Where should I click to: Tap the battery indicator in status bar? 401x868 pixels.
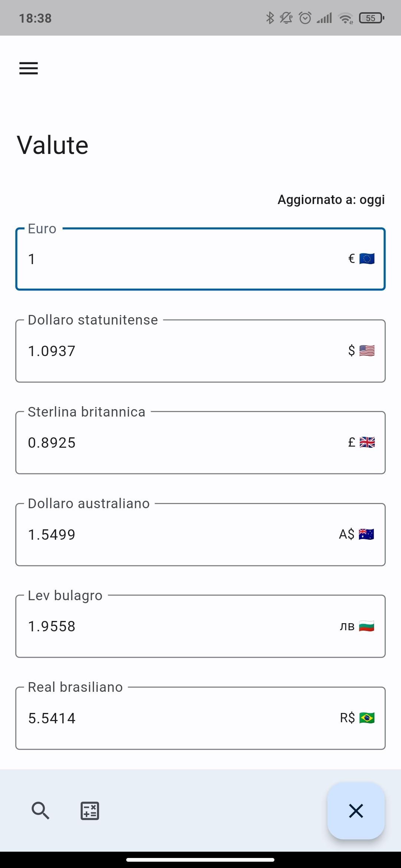click(x=371, y=18)
